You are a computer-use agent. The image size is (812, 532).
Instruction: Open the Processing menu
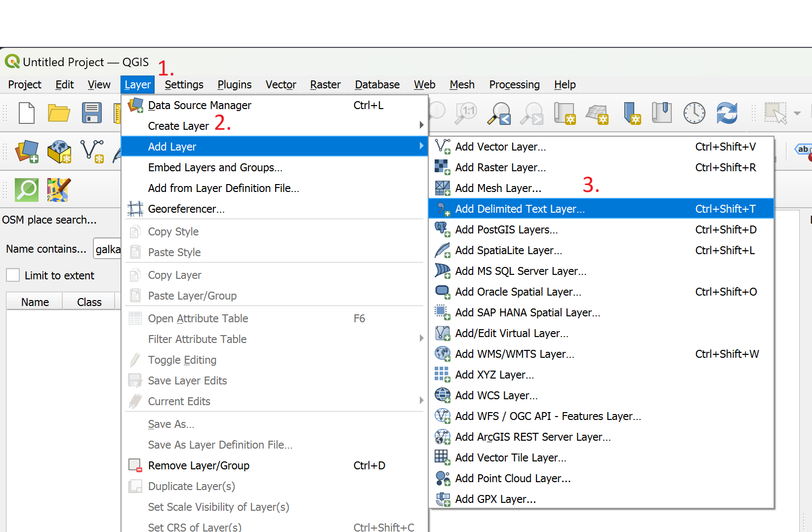pyautogui.click(x=514, y=85)
